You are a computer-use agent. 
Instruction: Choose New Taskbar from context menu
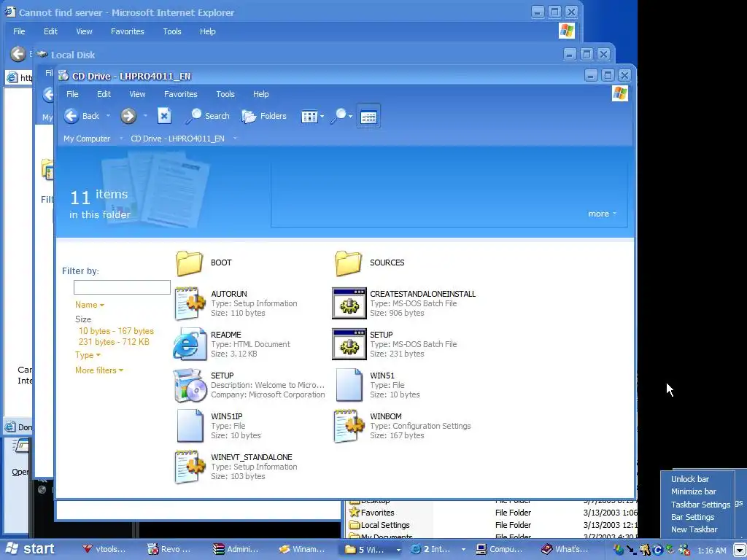tap(694, 529)
